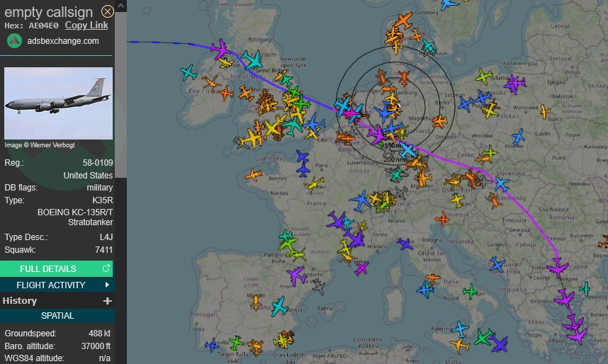
Task: Expand History with the plus icon
Action: [108, 301]
